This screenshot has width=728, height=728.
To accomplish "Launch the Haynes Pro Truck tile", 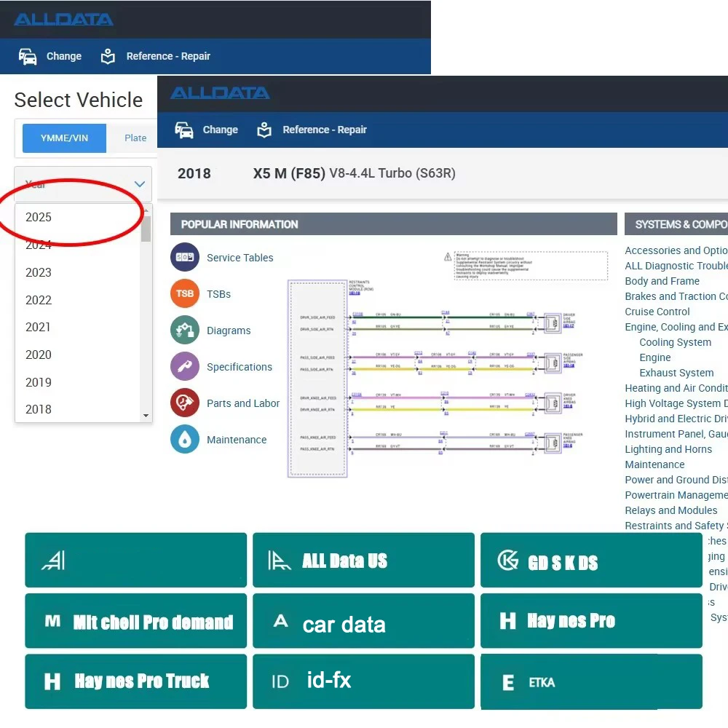I will (135, 681).
